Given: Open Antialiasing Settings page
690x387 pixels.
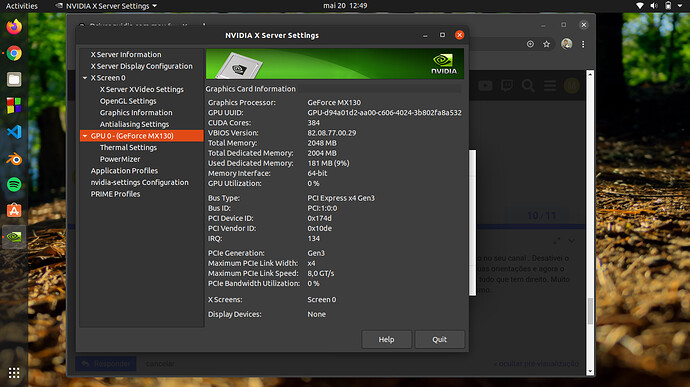Looking at the screenshot, I should [134, 124].
